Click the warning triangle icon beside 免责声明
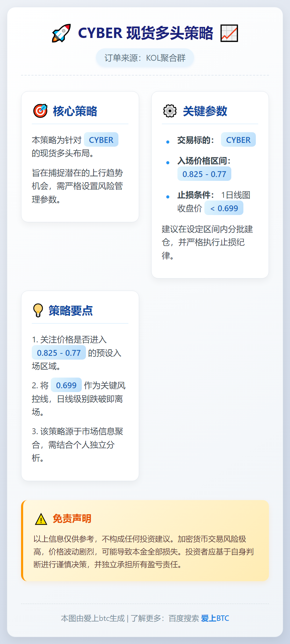290x644 pixels. click(x=41, y=519)
